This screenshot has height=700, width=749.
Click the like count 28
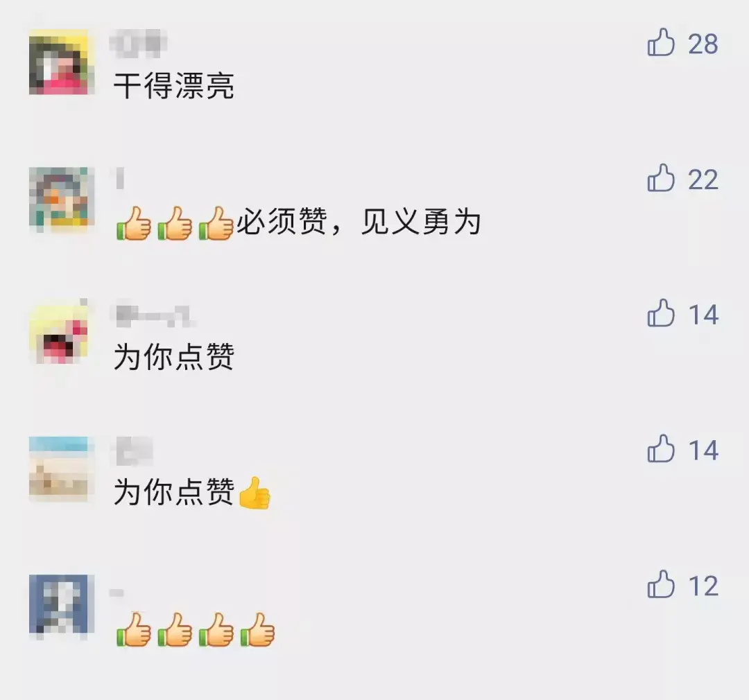tap(703, 44)
